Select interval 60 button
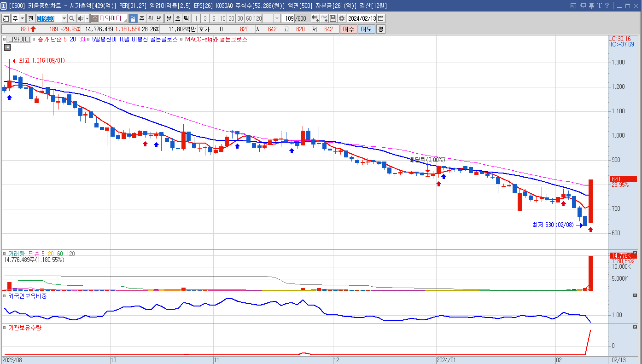The width and height of the screenshot is (642, 364). tap(249, 18)
